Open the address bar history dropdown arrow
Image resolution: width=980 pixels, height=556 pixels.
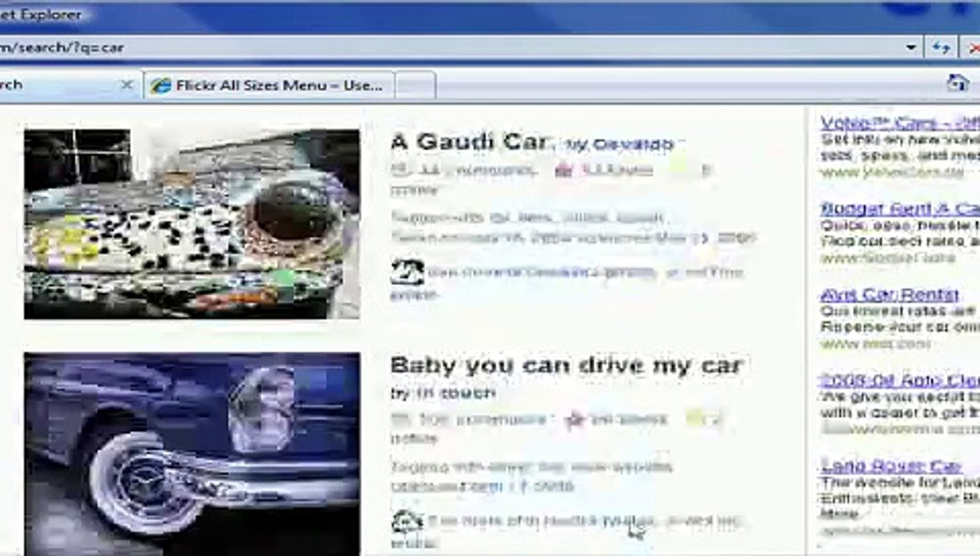911,47
